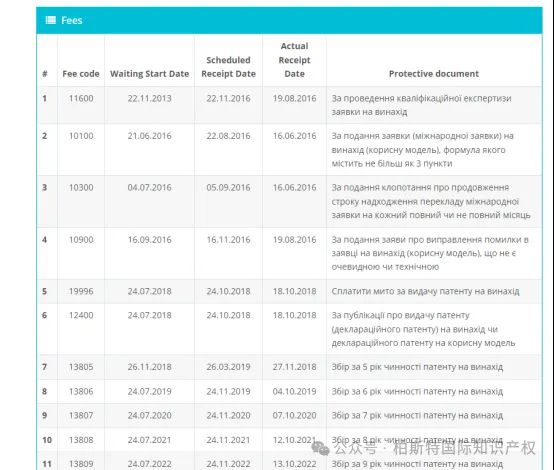Click actual receipt date 27.11.2018
Viewport: 554px width, 470px height.
tap(294, 367)
